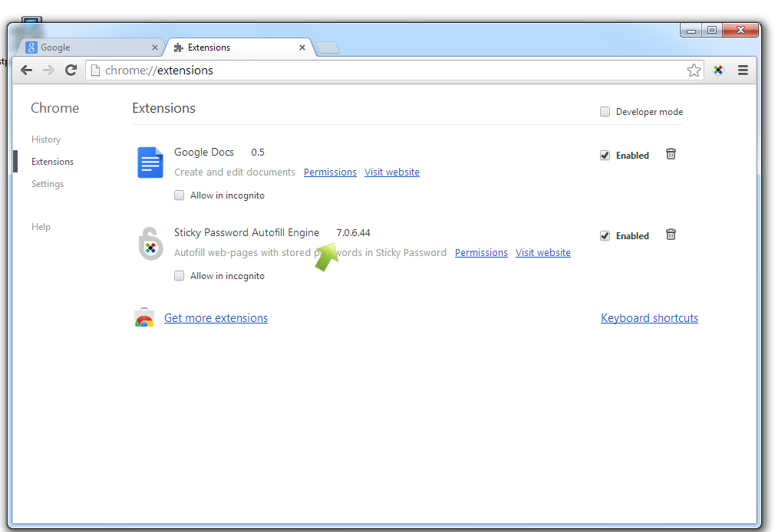This screenshot has width=778, height=532.
Task: Click Sticky Password Autofill Engine name
Action: coord(246,232)
